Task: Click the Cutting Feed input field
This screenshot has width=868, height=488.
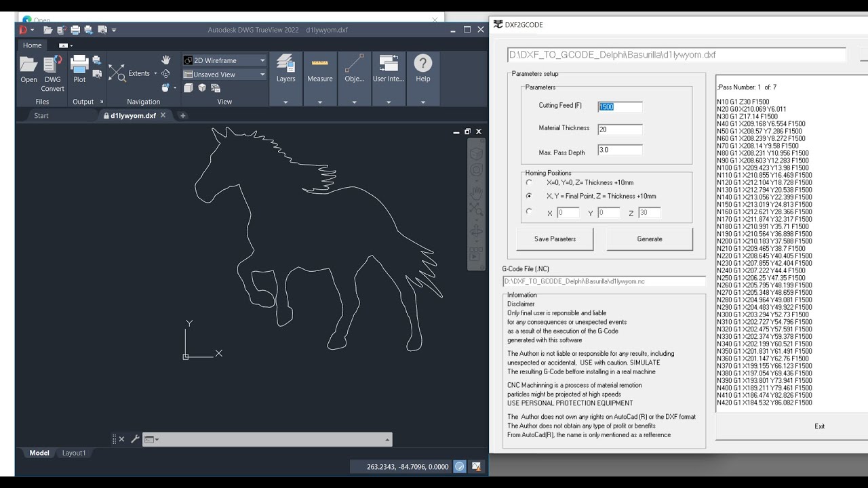Action: coord(620,106)
